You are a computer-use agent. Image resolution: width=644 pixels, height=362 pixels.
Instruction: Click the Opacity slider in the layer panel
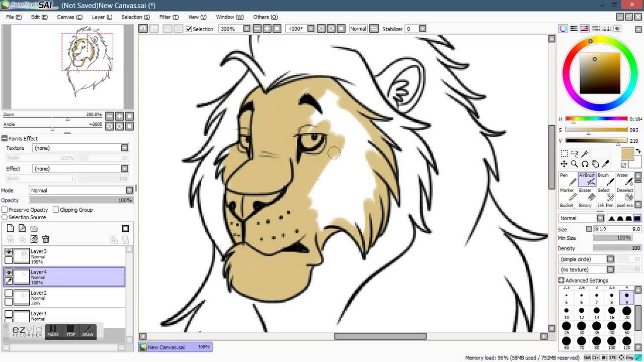80,200
